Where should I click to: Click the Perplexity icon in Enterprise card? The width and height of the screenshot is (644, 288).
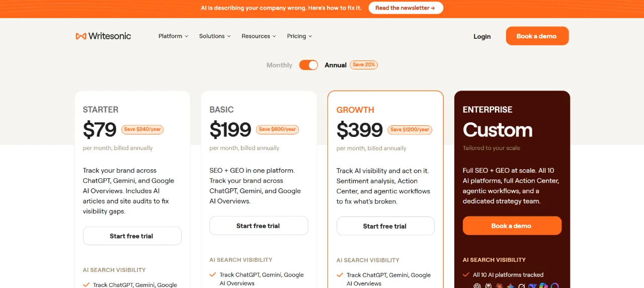[x=489, y=285]
